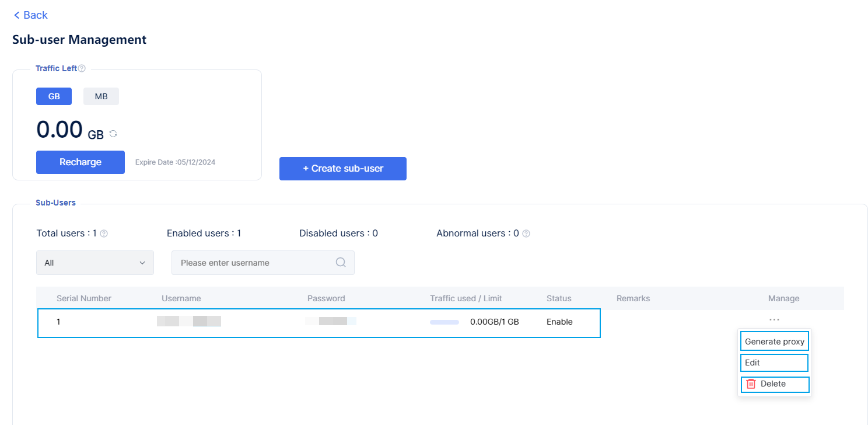868x425 pixels.
Task: Switch traffic unit to GB
Action: (54, 96)
